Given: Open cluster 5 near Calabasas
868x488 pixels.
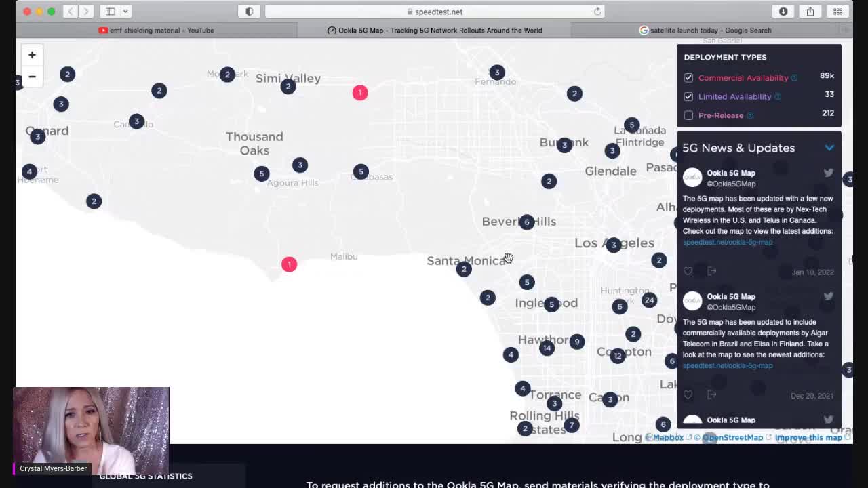Looking at the screenshot, I should 361,172.
